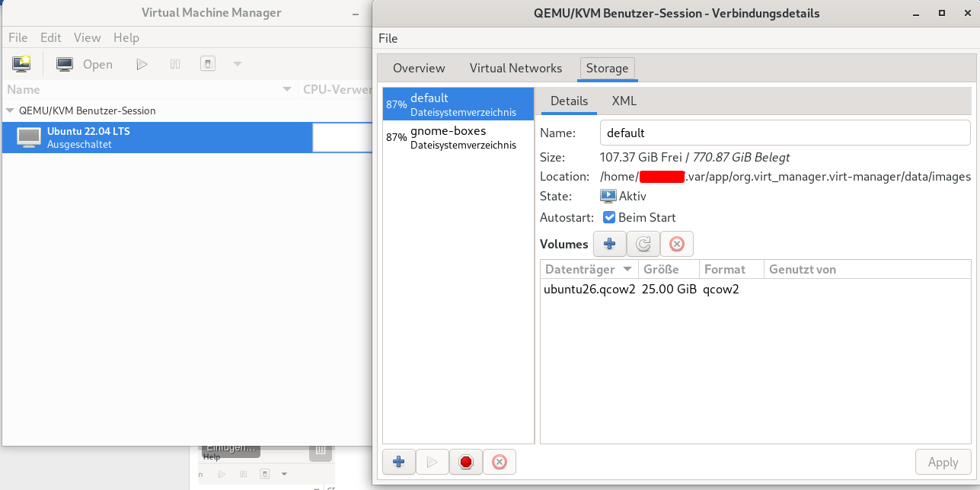Click the Größe column header
This screenshot has width=980, height=490.
coord(669,269)
